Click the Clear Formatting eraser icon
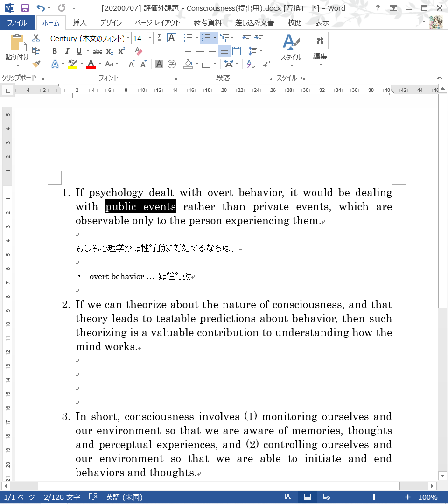This screenshot has height=504, width=448. click(138, 51)
